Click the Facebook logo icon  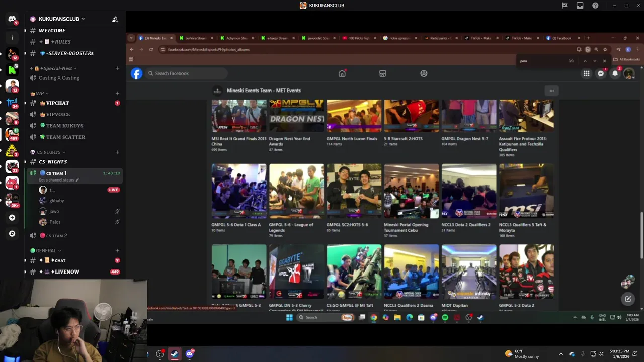click(136, 73)
